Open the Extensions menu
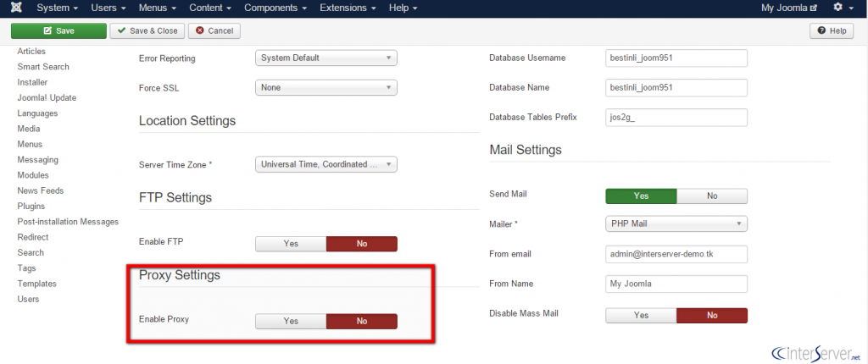The height and width of the screenshot is (364, 868). 348,8
